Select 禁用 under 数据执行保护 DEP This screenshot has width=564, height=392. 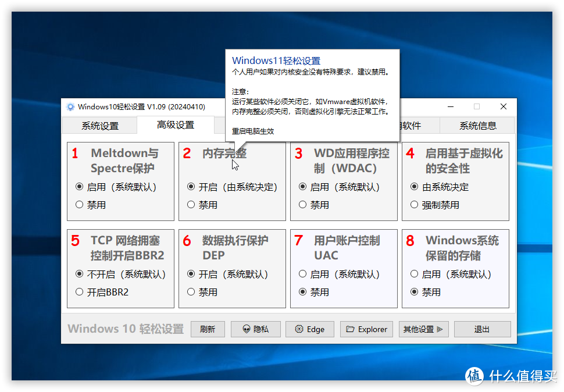[x=191, y=292]
